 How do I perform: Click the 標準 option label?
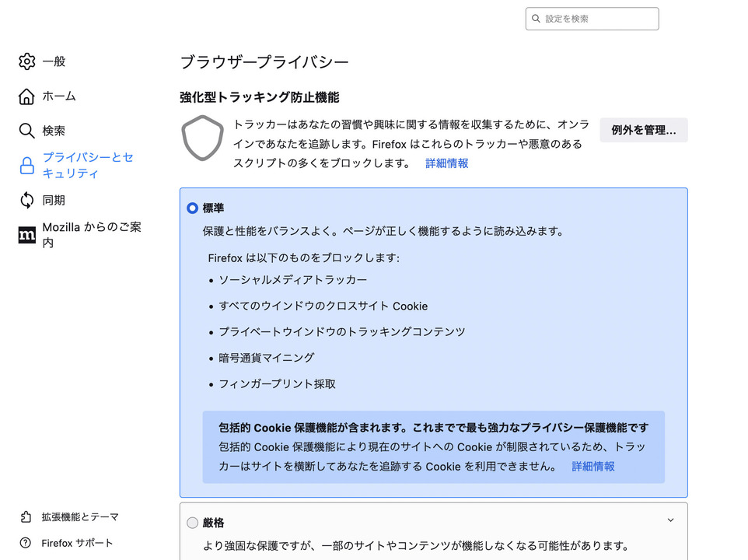(x=213, y=208)
